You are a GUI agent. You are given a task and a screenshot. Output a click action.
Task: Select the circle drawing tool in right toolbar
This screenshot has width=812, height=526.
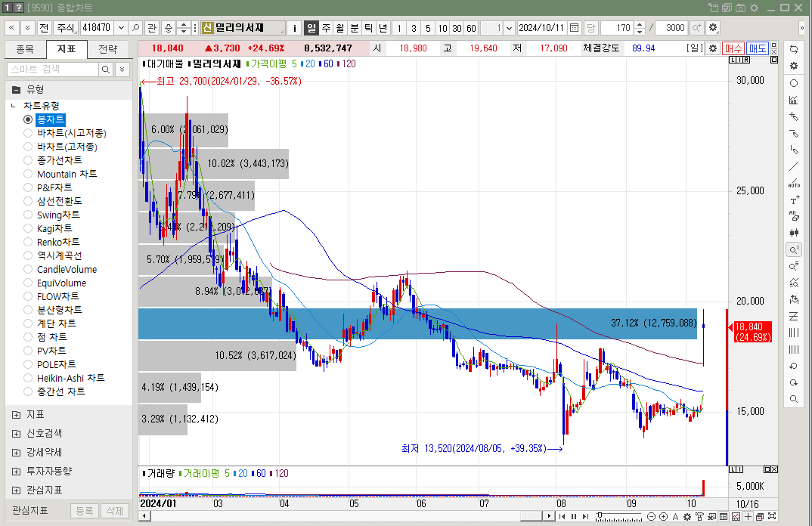[793, 83]
